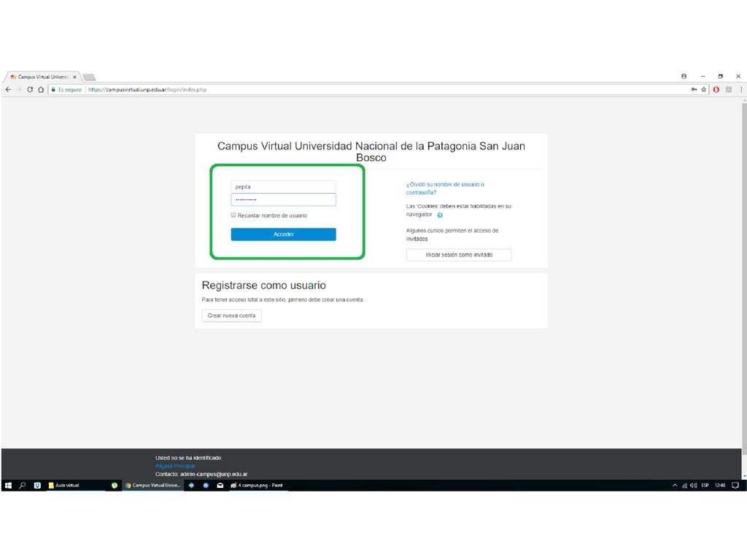Bookmark this page with the star icon
Viewport: 747px width, 560px height.
704,90
